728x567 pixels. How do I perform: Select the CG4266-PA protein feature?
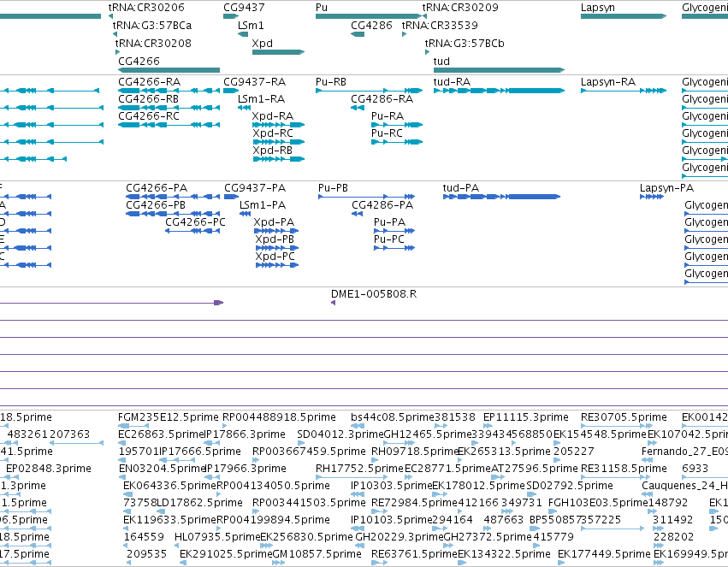pyautogui.click(x=173, y=197)
